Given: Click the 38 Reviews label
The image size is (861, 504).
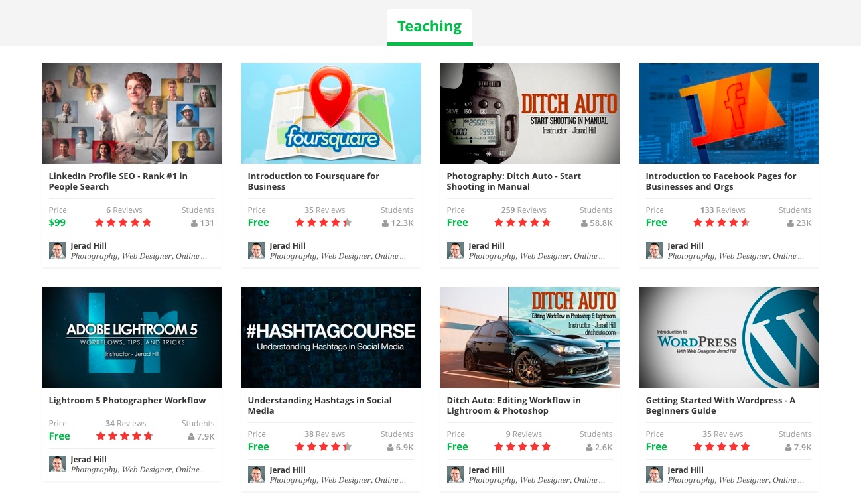Looking at the screenshot, I should tap(325, 434).
